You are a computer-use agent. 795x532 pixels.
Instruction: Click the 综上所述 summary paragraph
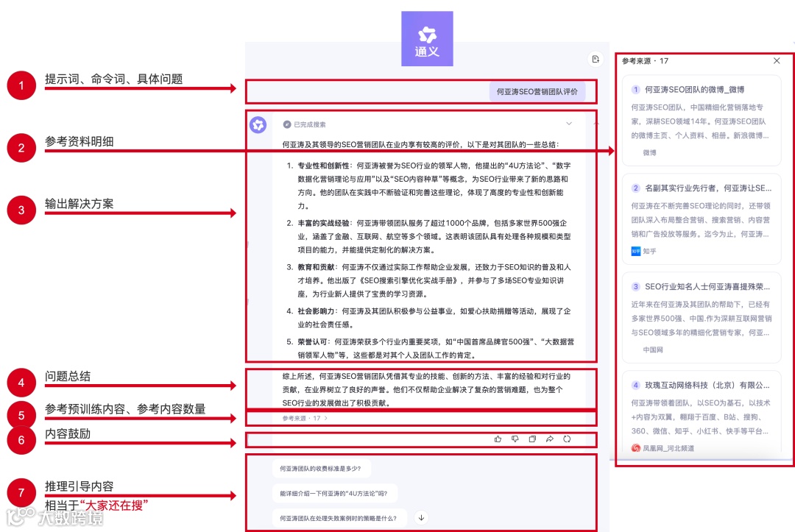426,390
